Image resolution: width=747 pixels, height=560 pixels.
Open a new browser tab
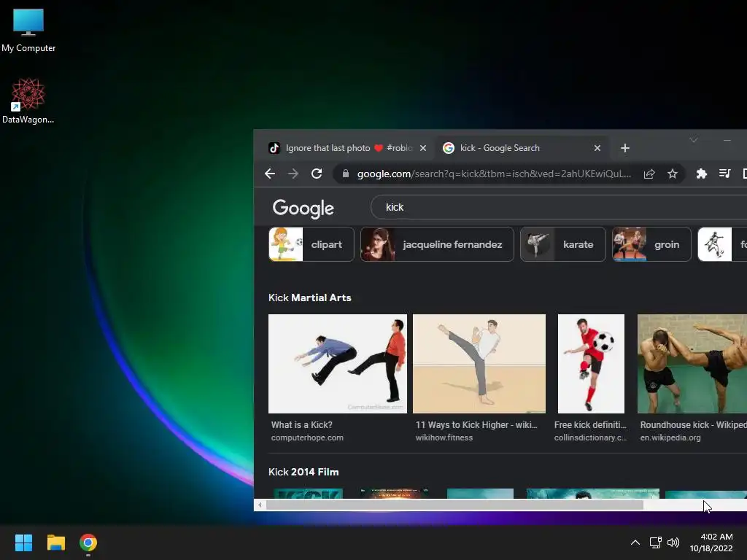click(x=625, y=148)
